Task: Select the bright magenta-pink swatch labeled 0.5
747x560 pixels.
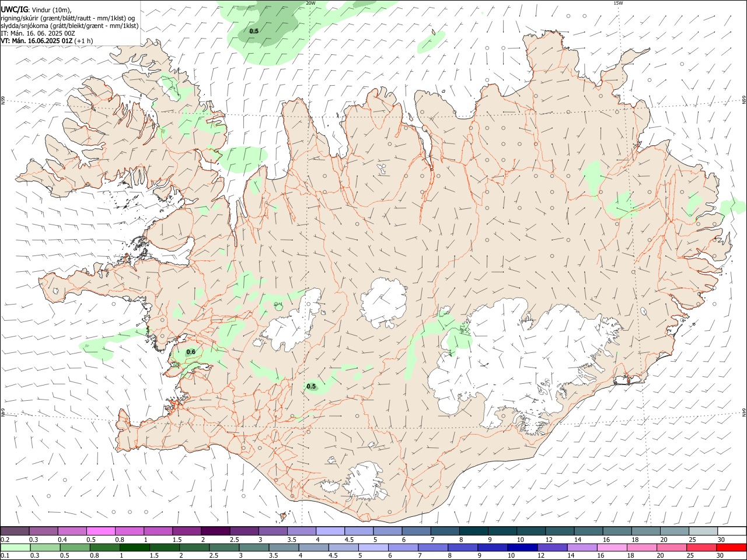Action: pos(101,531)
